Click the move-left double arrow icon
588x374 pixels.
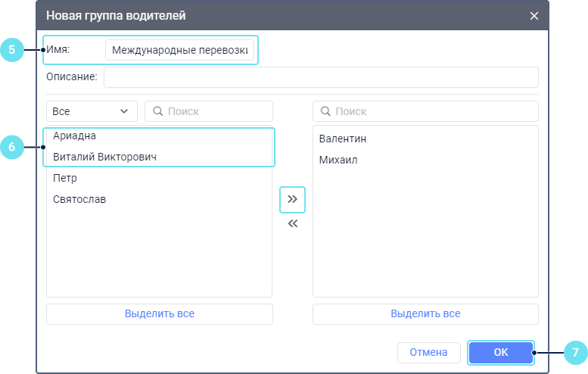292,223
